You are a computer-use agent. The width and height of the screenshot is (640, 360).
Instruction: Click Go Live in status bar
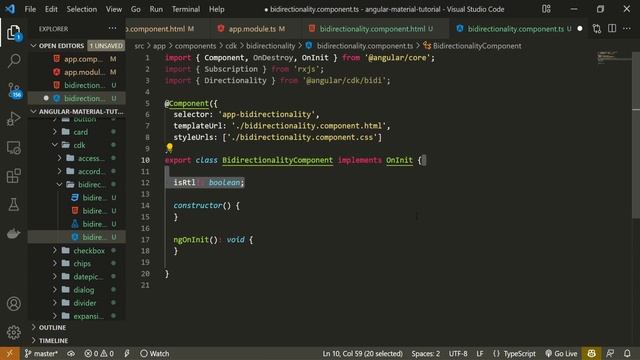point(561,353)
